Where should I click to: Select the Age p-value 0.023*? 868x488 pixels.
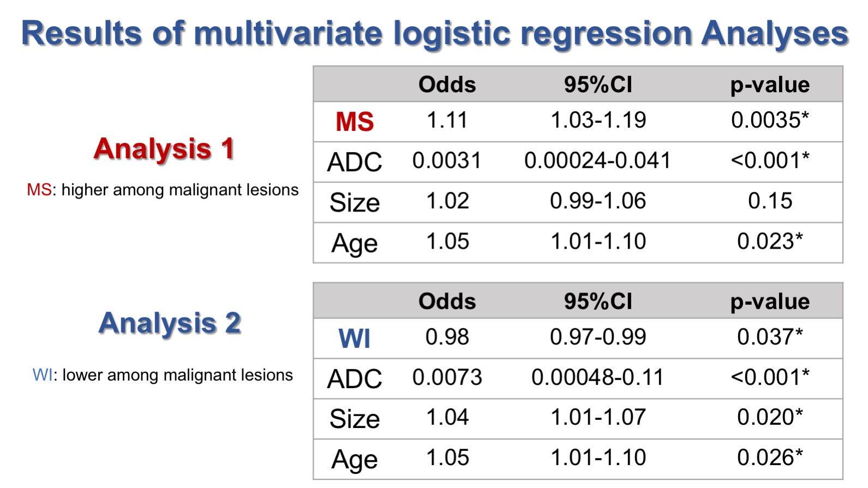pyautogui.click(x=770, y=242)
